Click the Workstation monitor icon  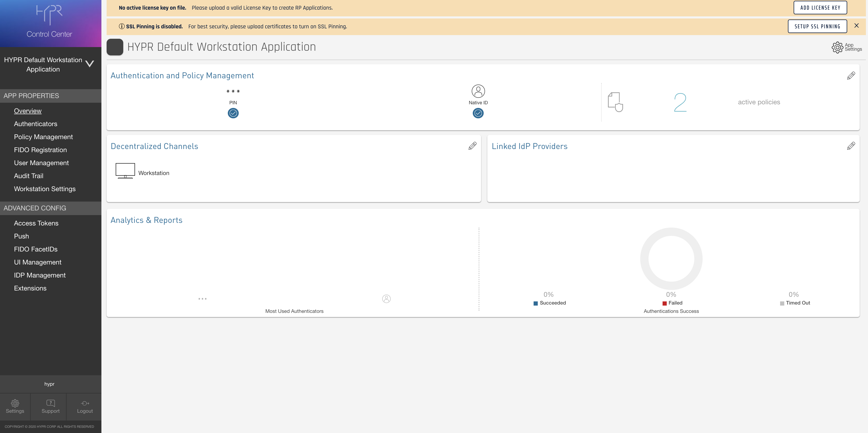click(125, 171)
